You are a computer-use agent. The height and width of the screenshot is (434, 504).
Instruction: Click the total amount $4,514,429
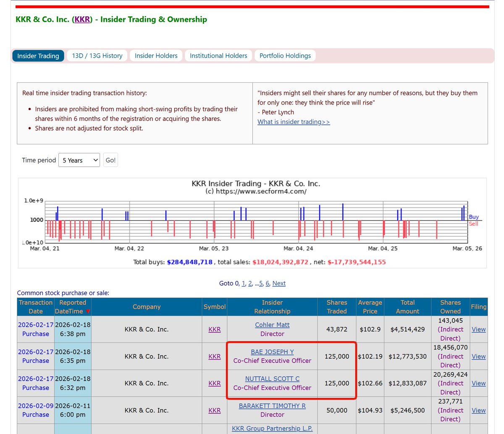407,329
